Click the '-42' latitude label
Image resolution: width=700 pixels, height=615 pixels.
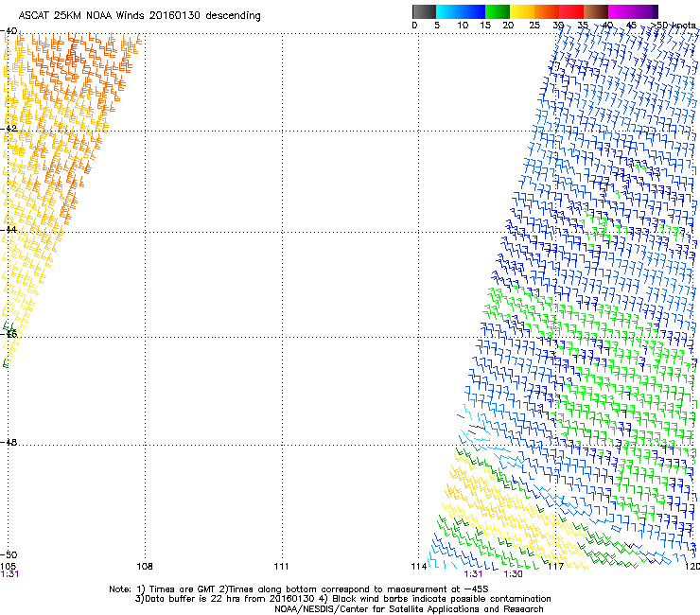coord(9,129)
